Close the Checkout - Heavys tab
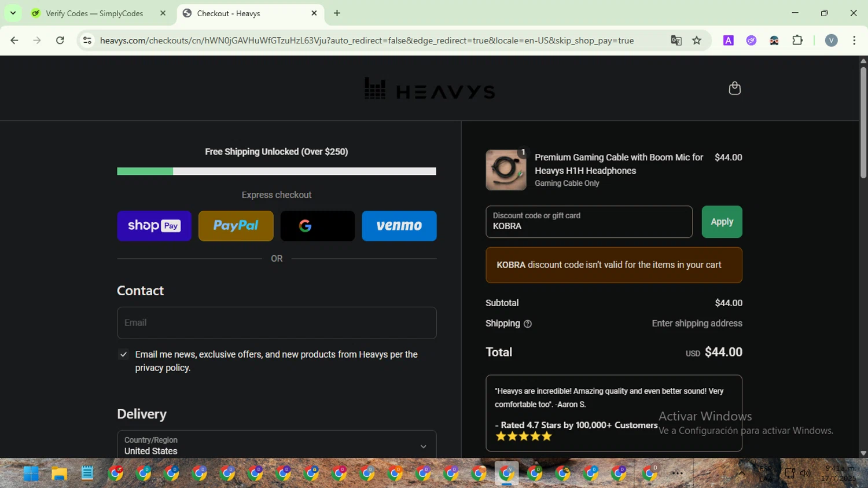This screenshot has height=488, width=868. click(314, 13)
